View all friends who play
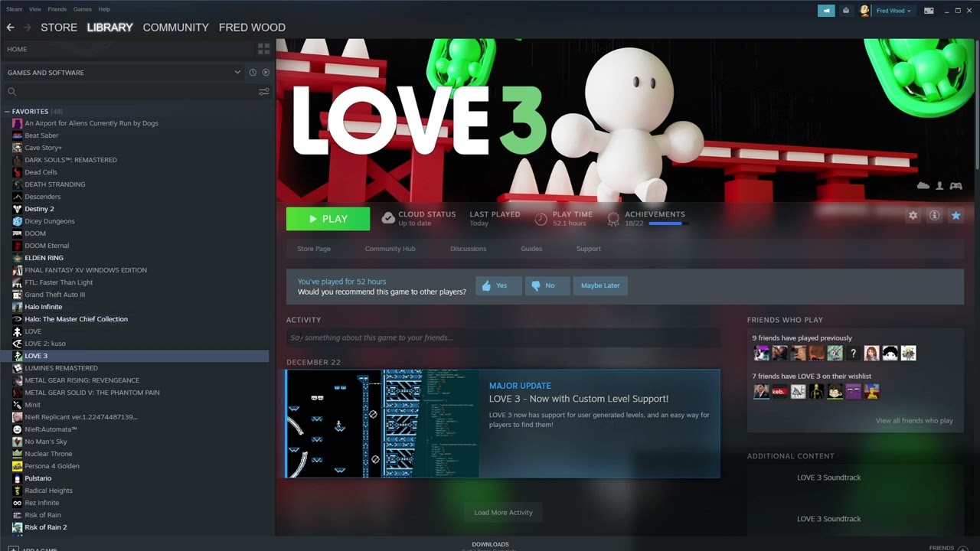 point(914,421)
